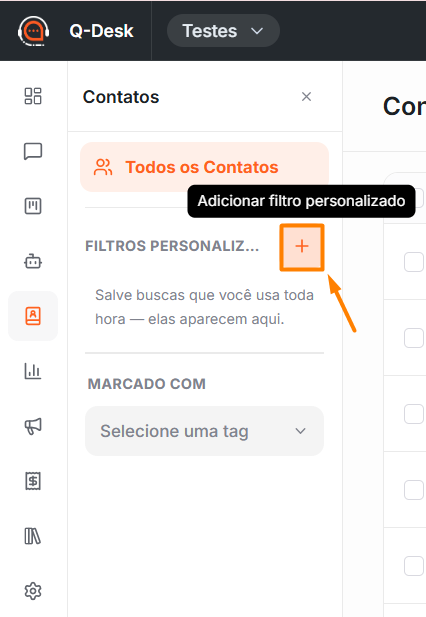
Task: Click the Q-Desk brand name
Action: pos(101,31)
